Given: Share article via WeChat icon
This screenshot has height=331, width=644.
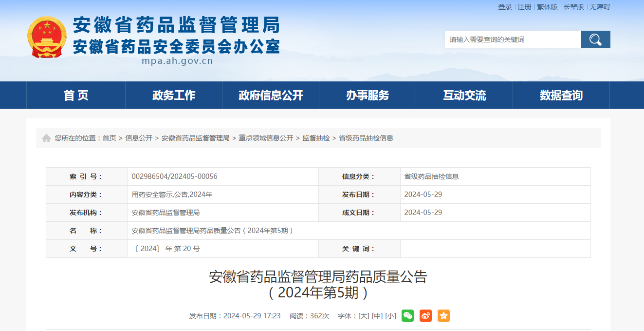Looking at the screenshot, I should pos(407,315).
